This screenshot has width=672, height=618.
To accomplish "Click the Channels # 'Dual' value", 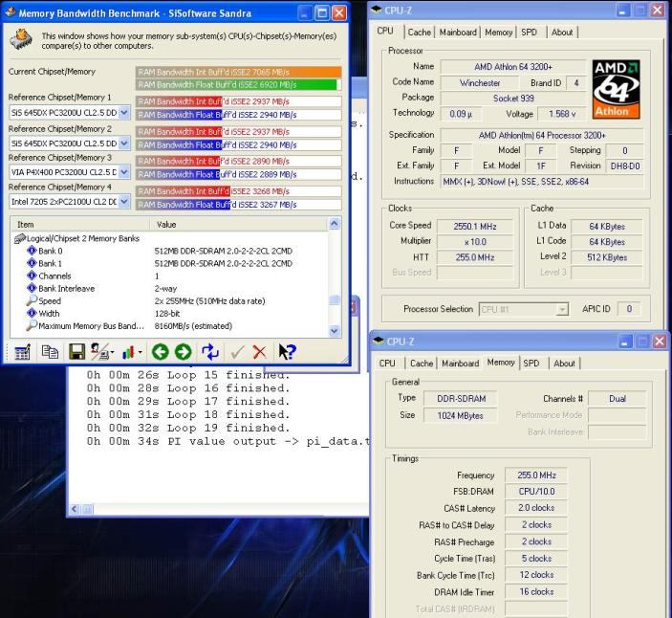I will tap(618, 399).
